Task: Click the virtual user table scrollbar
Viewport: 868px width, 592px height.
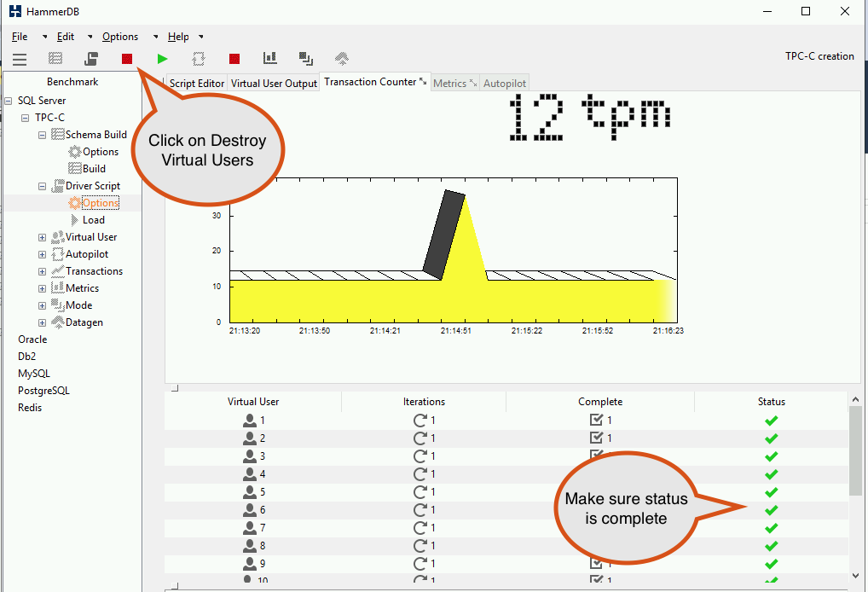Action: pyautogui.click(x=855, y=450)
